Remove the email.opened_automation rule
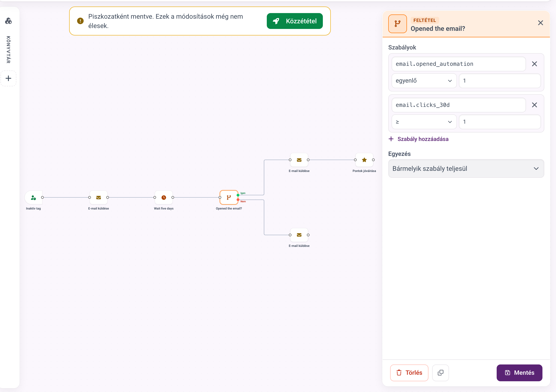Image resolution: width=556 pixels, height=392 pixels. [x=535, y=64]
